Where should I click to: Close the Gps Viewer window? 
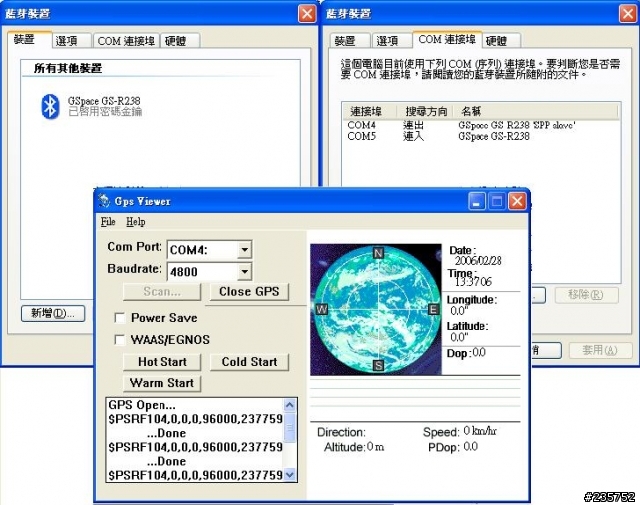(x=518, y=201)
